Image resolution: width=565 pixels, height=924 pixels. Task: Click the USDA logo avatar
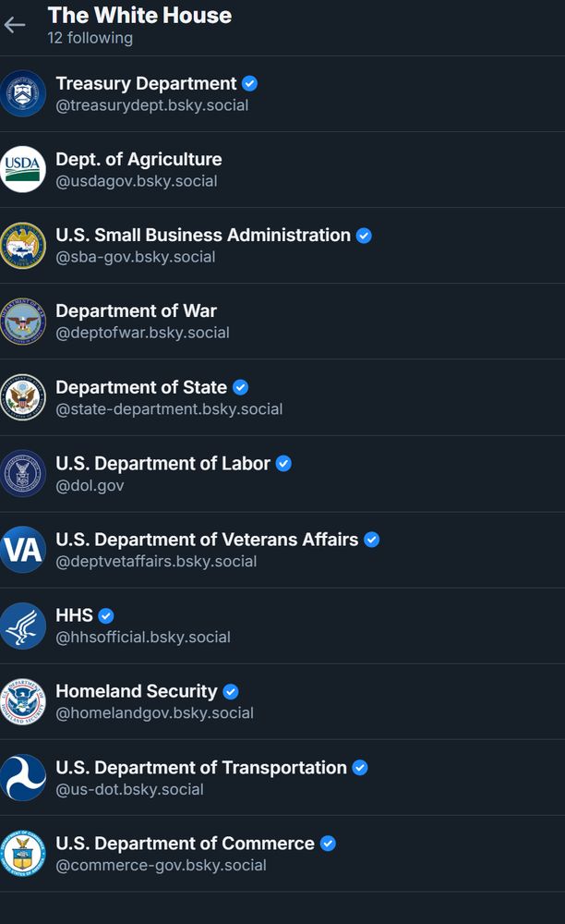23,170
